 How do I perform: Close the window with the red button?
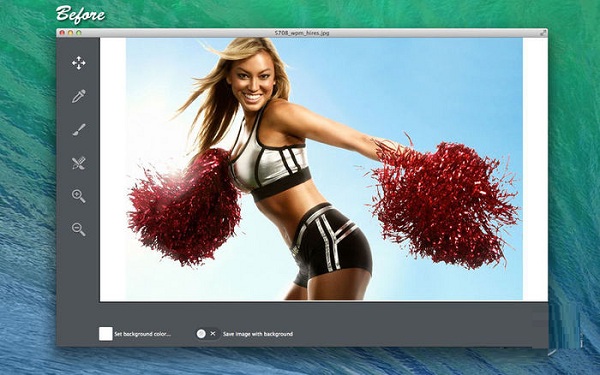(62, 33)
